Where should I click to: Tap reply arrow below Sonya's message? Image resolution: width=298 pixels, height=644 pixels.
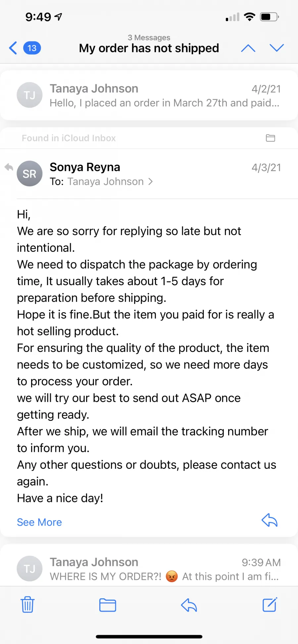click(x=270, y=520)
